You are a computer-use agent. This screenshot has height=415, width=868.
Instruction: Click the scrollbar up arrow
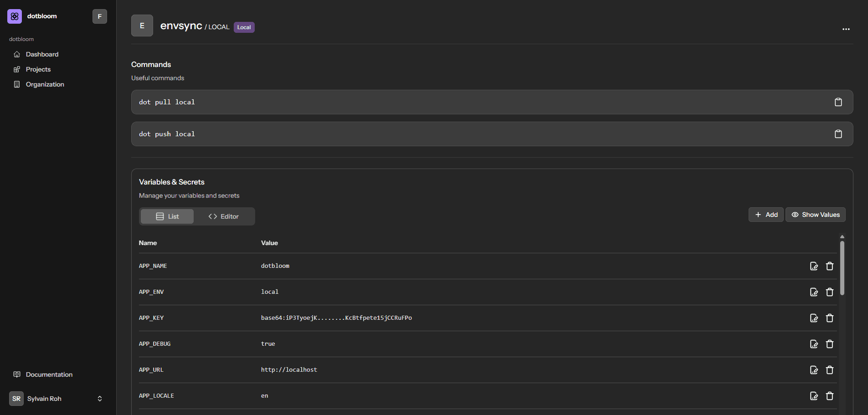(842, 237)
